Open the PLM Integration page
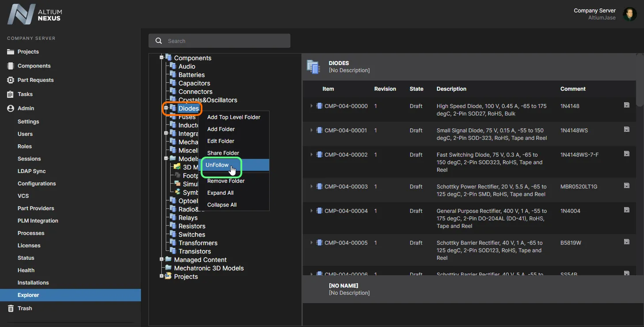Screen dimensions: 644x327 click(x=38, y=221)
